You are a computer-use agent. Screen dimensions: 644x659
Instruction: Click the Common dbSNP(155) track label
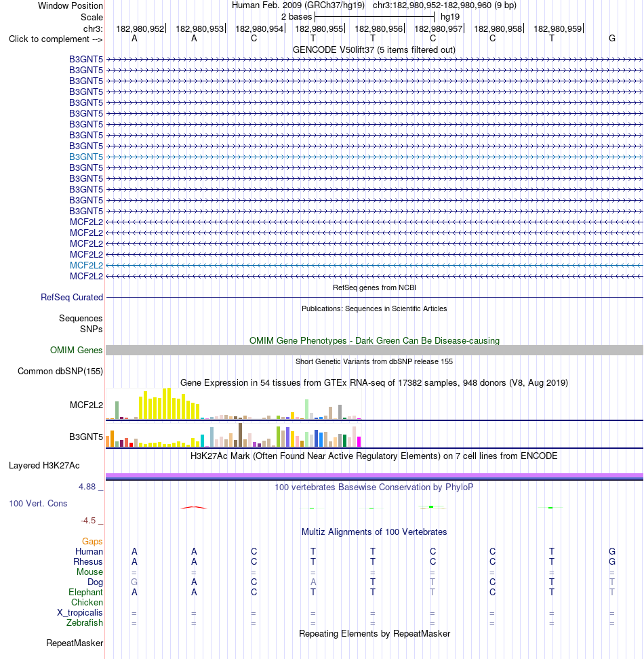(x=60, y=371)
